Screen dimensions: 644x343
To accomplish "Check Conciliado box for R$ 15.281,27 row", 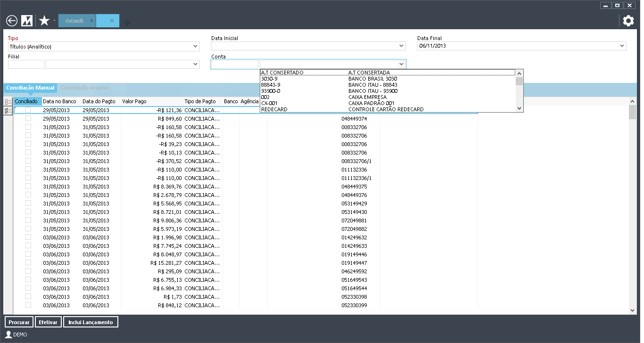I will [28, 263].
